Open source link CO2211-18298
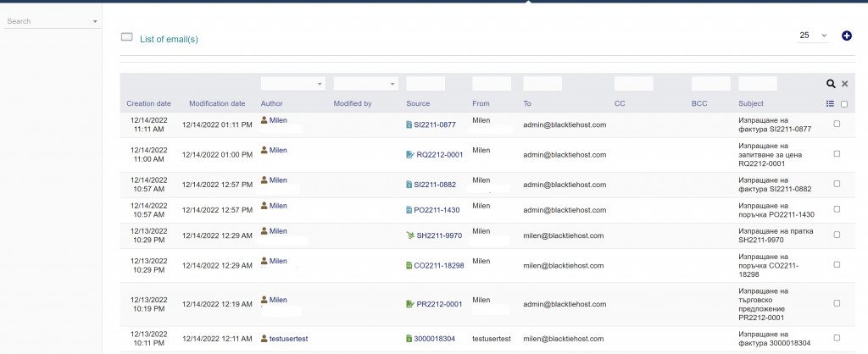The height and width of the screenshot is (354, 868). [x=438, y=265]
